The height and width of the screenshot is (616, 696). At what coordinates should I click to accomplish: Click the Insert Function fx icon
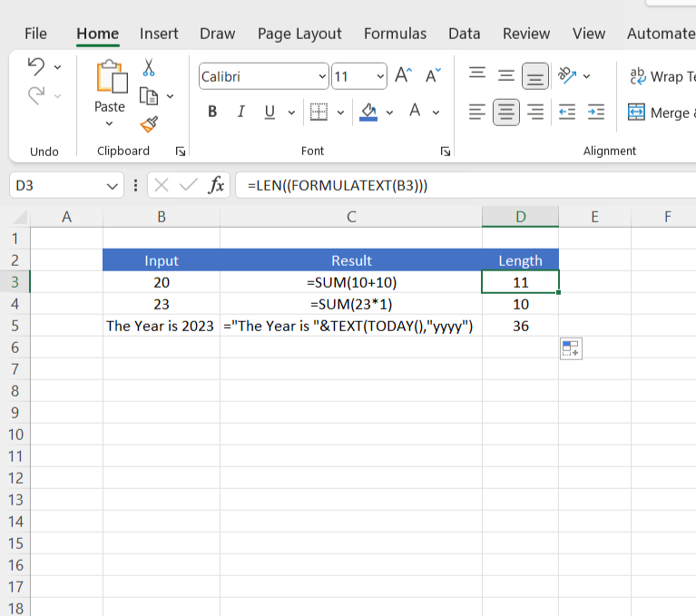pyautogui.click(x=216, y=186)
